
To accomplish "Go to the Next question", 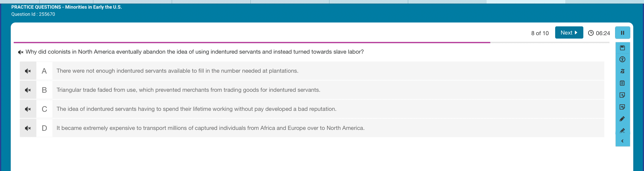I will coord(569,33).
